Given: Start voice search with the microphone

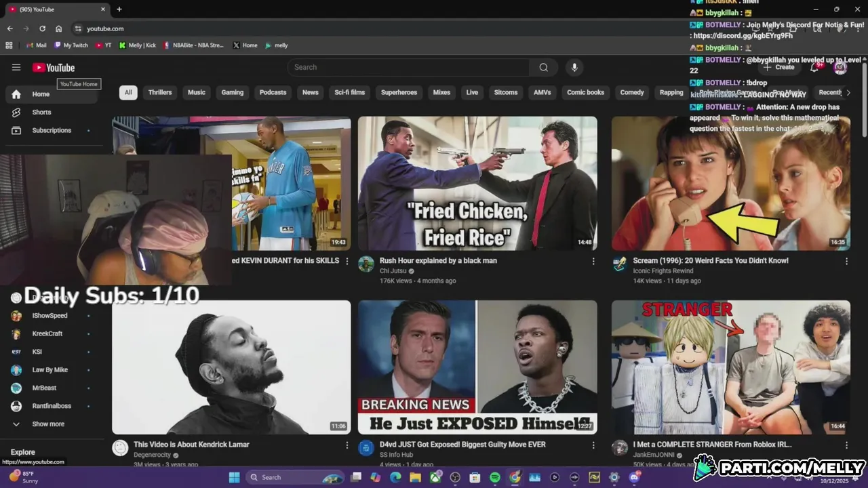Looking at the screenshot, I should click(574, 67).
